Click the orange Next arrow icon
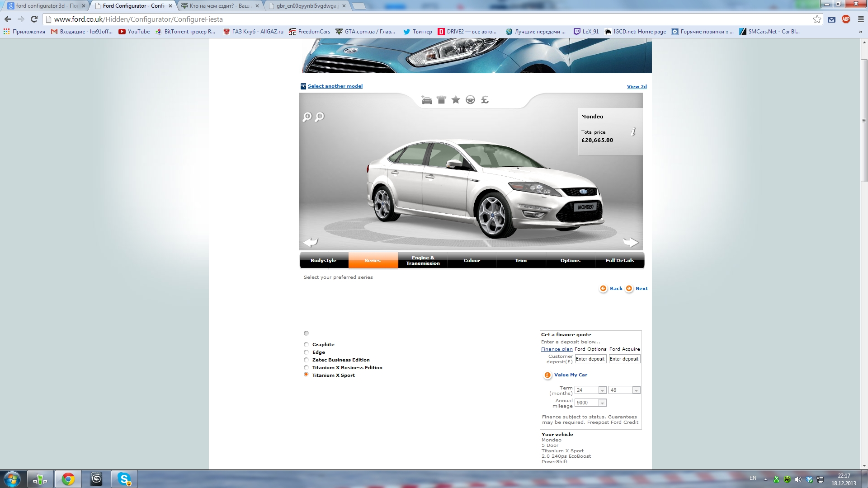This screenshot has width=868, height=488. point(629,288)
